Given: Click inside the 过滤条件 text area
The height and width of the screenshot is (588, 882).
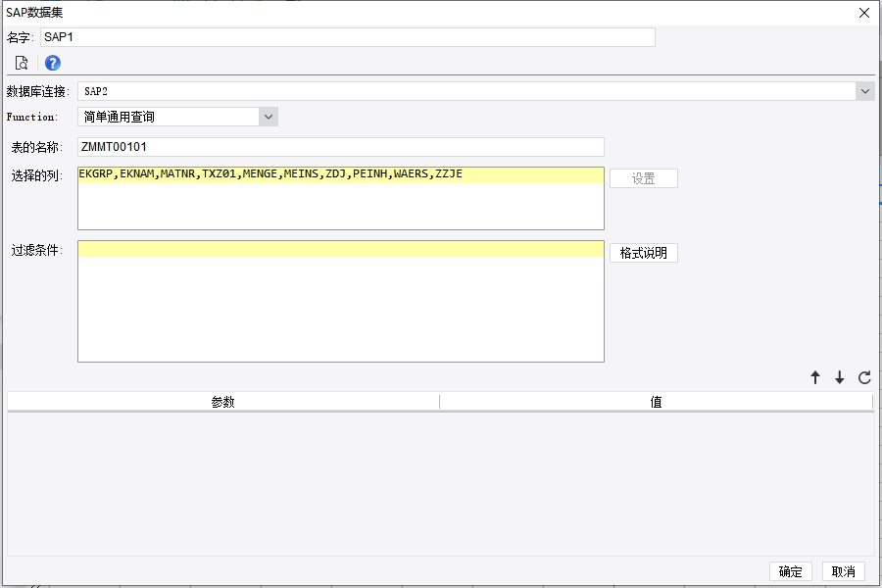Looking at the screenshot, I should 341,302.
